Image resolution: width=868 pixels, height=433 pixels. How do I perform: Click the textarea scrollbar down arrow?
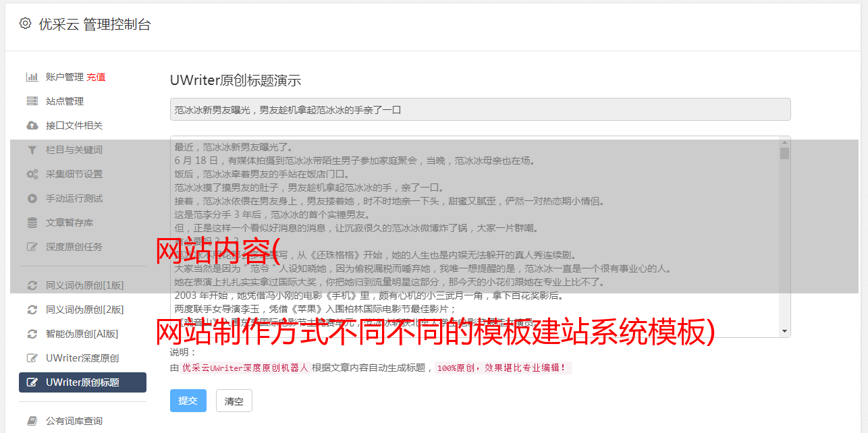pos(784,331)
